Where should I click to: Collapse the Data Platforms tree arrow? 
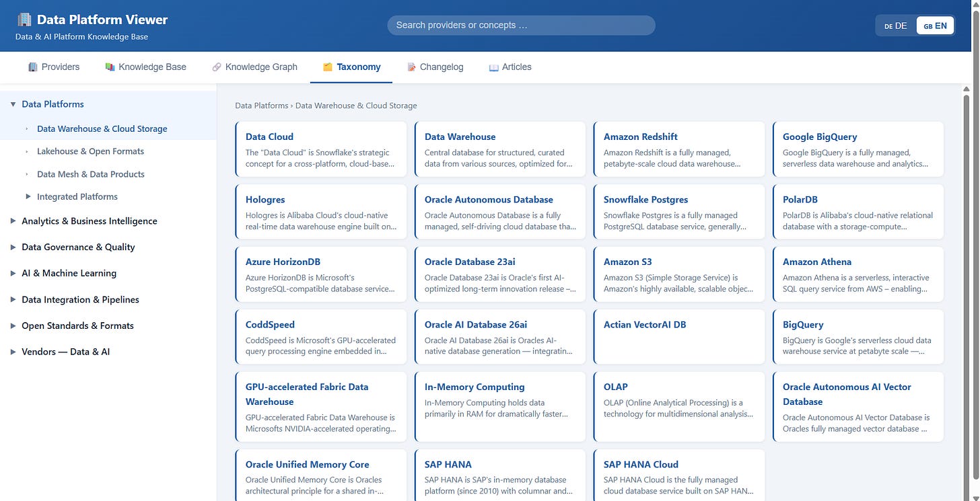tap(13, 104)
